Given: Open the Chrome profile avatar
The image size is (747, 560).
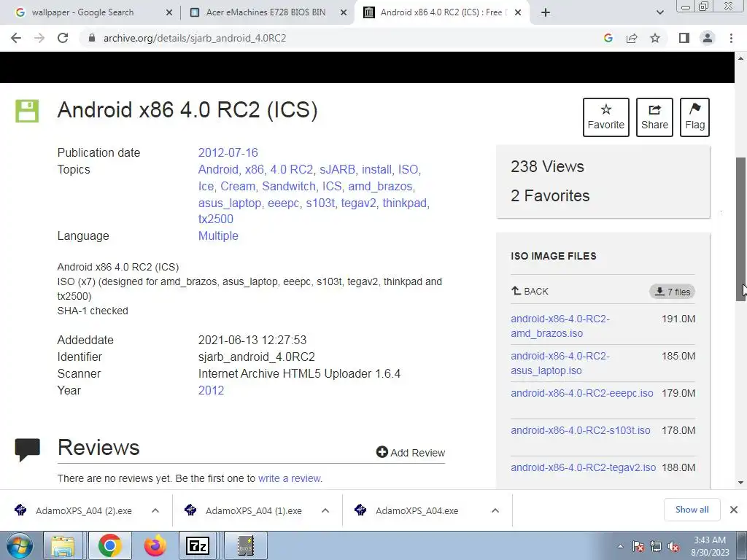Looking at the screenshot, I should (x=708, y=38).
